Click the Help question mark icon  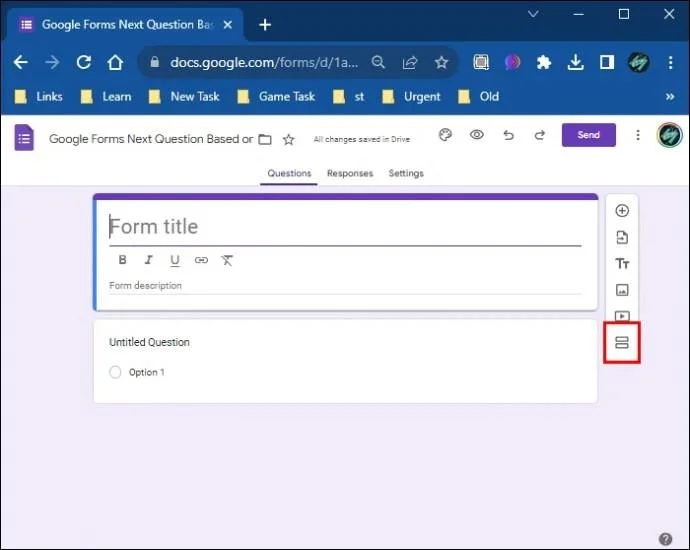click(x=665, y=539)
